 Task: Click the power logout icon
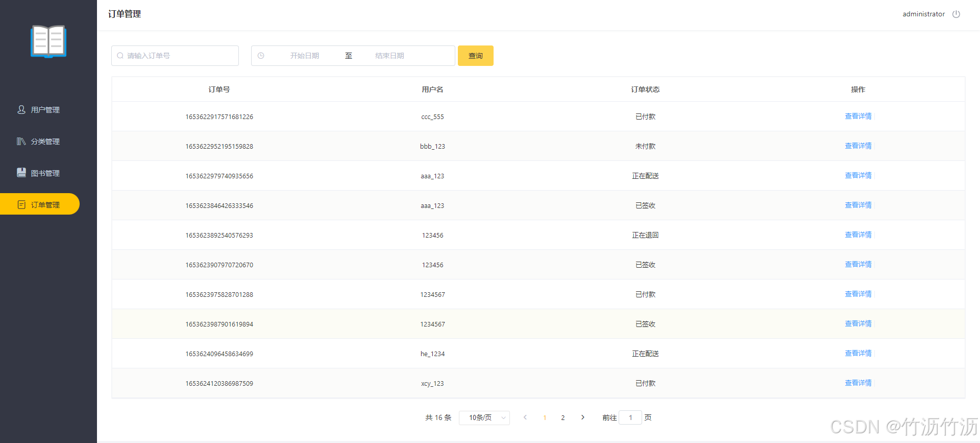956,14
